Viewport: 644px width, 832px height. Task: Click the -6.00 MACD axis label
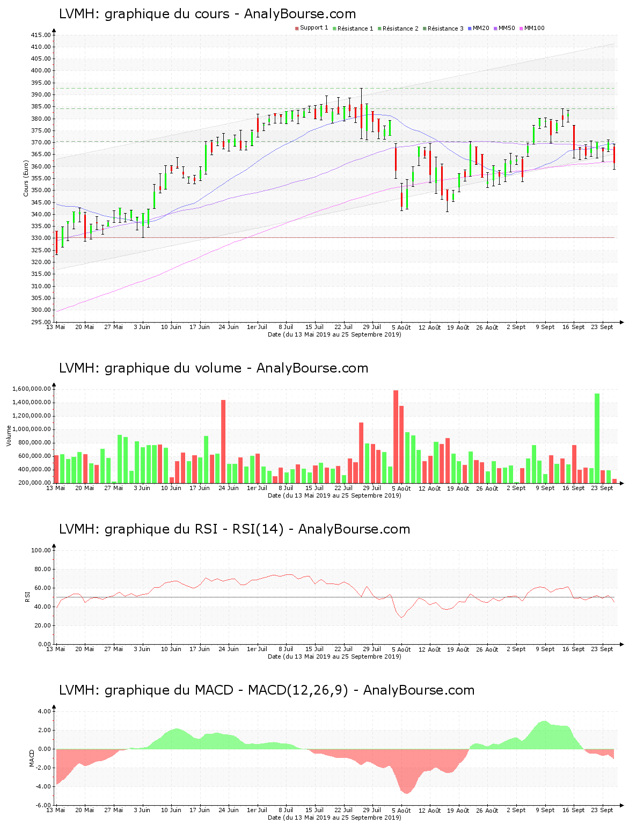43,805
